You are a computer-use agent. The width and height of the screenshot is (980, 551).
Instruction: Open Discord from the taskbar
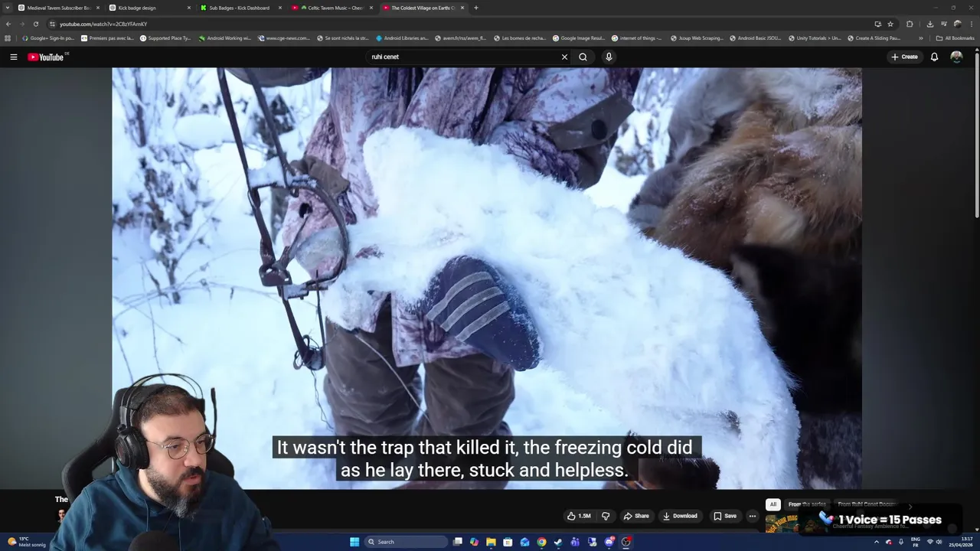[x=609, y=542]
